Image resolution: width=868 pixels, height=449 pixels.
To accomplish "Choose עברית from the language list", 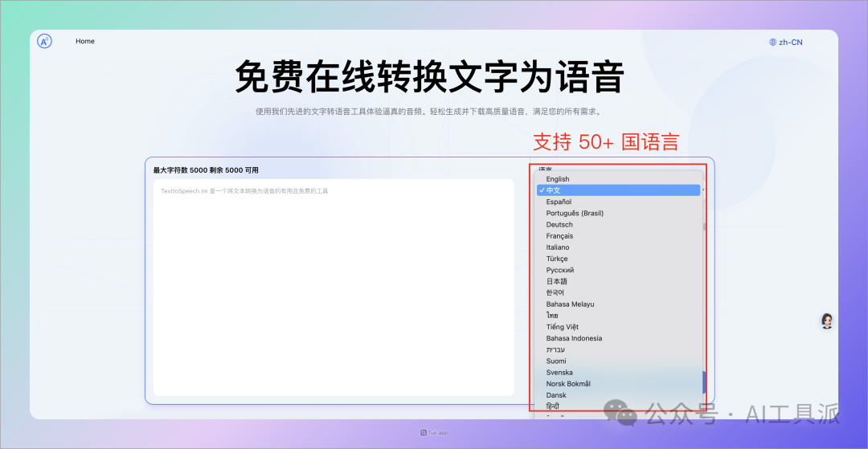I will [x=618, y=349].
